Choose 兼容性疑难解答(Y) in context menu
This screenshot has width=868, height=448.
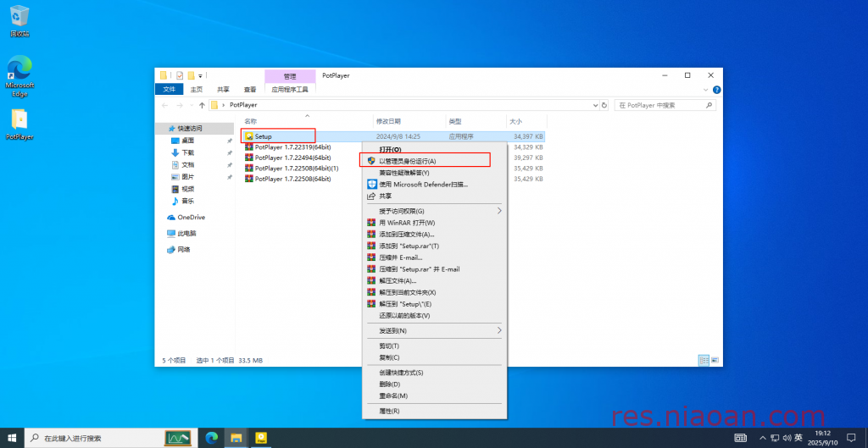pos(435,173)
